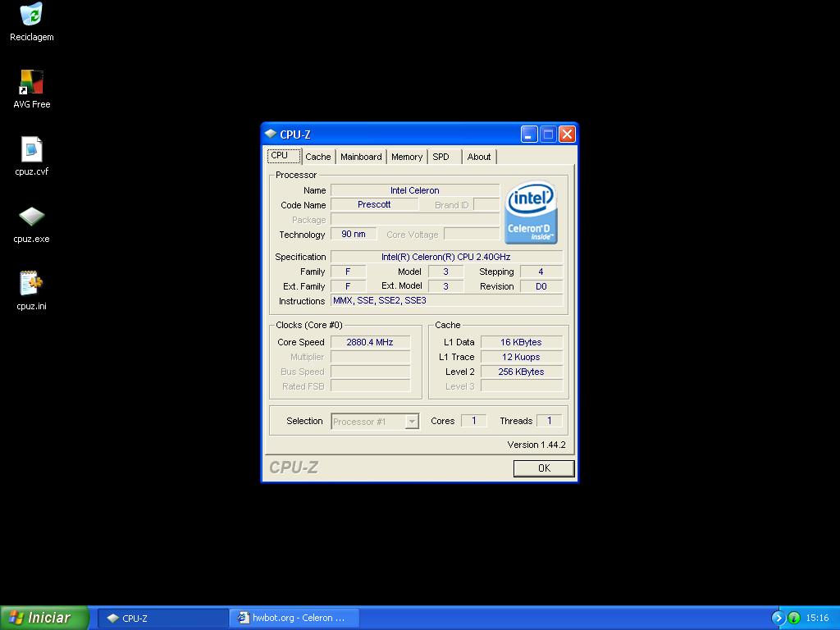Click the L1 Trace value '12 Kuops'

(521, 357)
